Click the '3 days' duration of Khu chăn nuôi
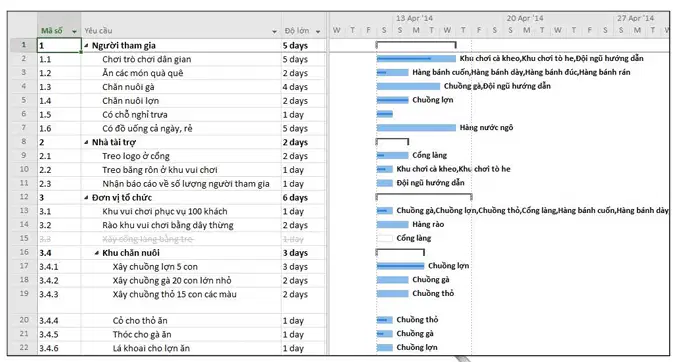This screenshot has width=679, height=362. 295,253
